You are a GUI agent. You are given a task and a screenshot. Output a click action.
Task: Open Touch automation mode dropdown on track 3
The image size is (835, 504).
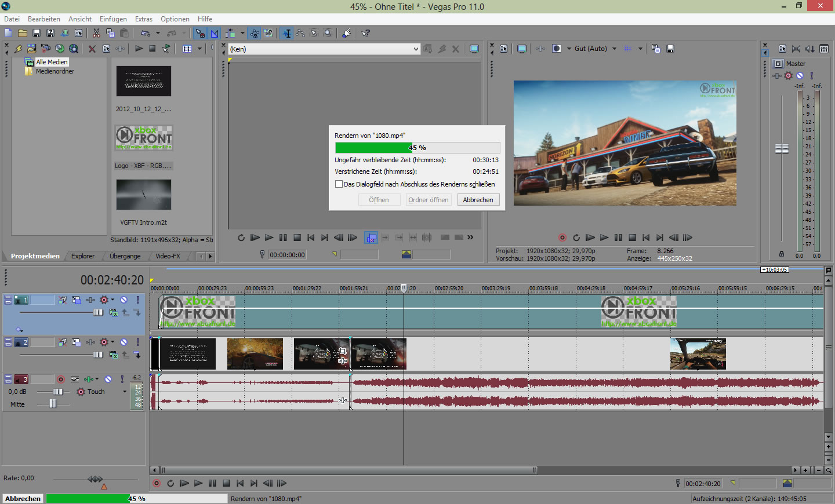coord(124,392)
